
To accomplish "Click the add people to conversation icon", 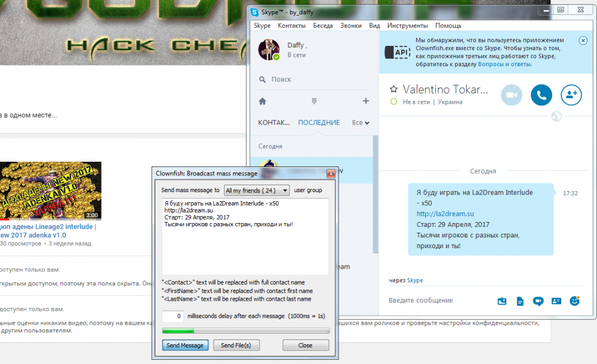I will [571, 95].
